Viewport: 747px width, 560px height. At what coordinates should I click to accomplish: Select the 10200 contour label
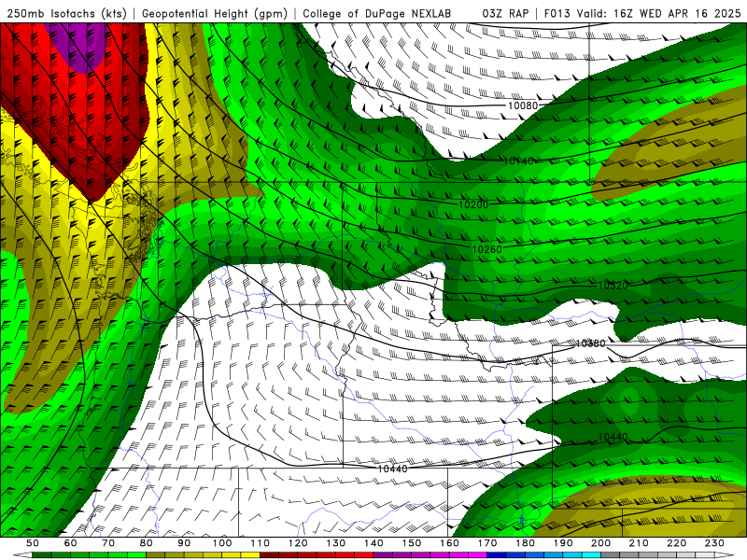[x=473, y=204]
